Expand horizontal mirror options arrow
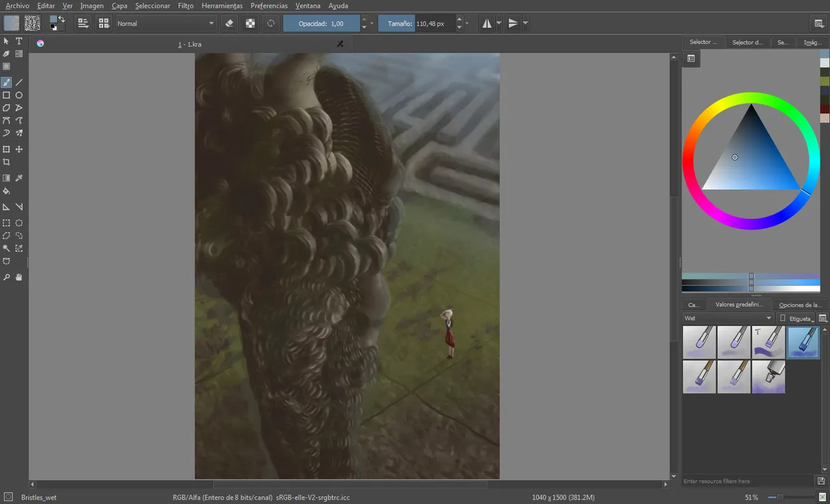This screenshot has height=504, width=830. click(499, 23)
